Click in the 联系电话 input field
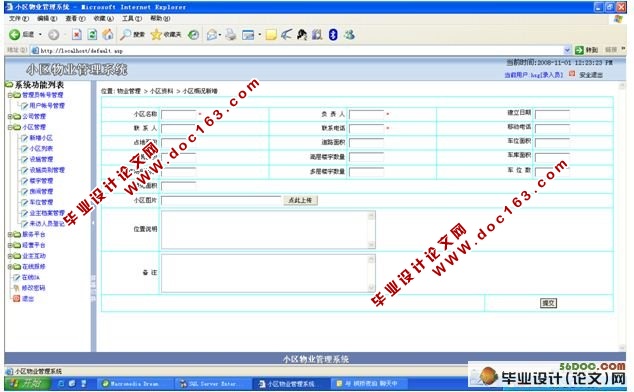634x392 pixels. pos(366,129)
